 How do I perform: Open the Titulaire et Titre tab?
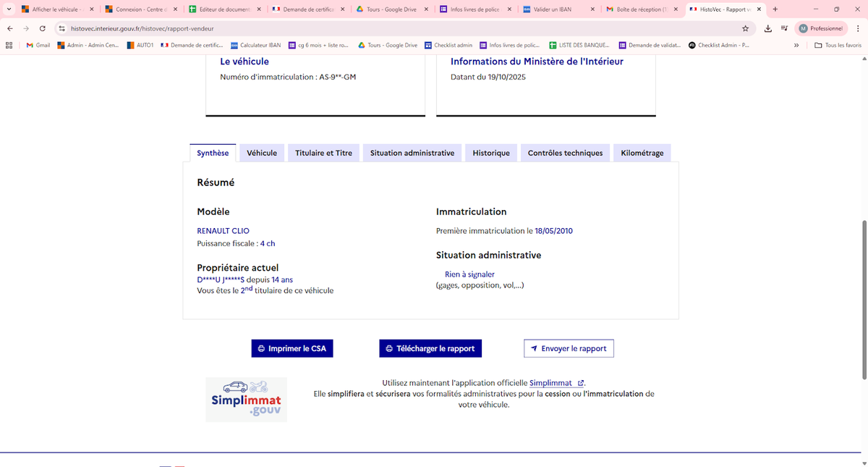pos(323,153)
